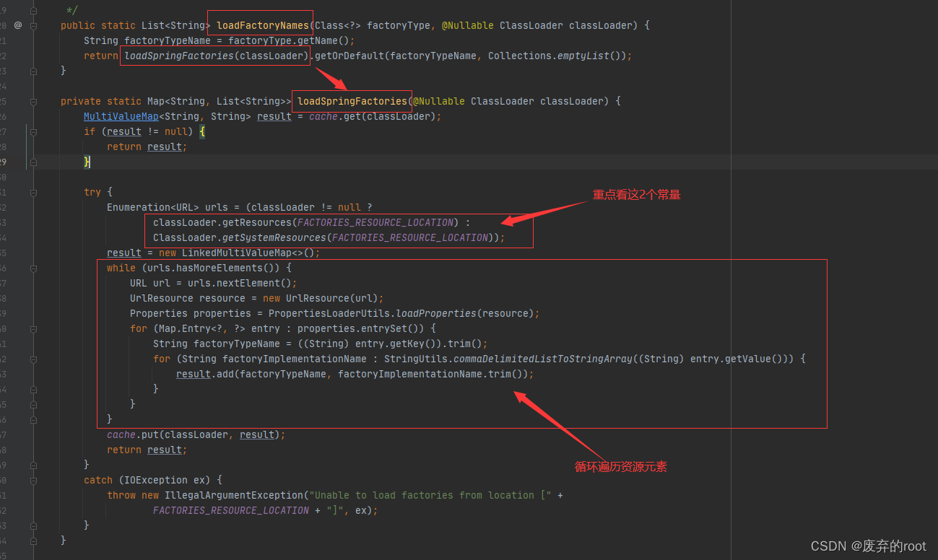Click loadSpringFactories(classLoader) call on the return line
The height and width of the screenshot is (560, 938).
point(217,56)
